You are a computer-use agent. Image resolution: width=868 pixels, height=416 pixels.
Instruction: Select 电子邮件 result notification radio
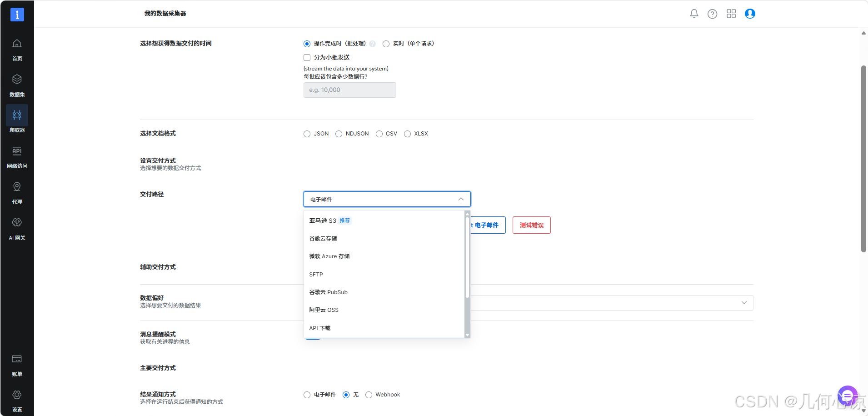[307, 395]
